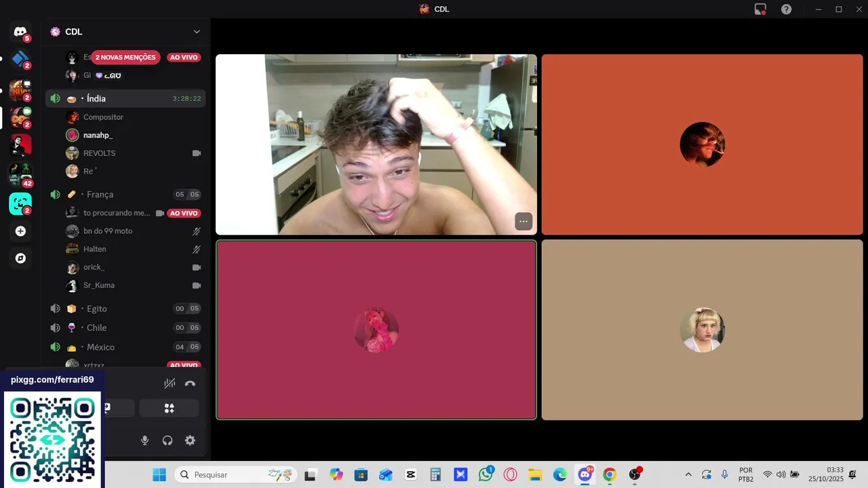Viewport: 868px width, 488px height.
Task: Focus the live webcam video tile
Action: [376, 144]
